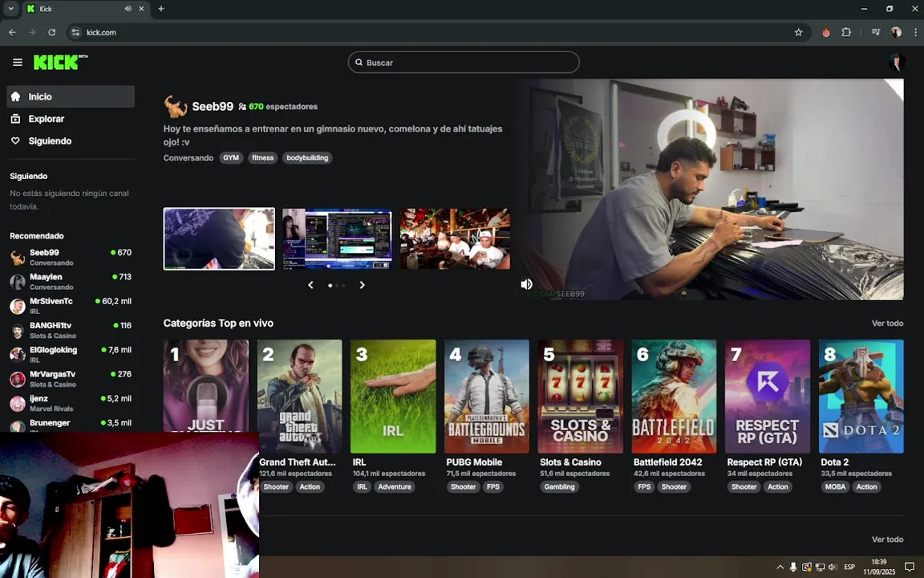Open system volume icon in taskbar
This screenshot has width=924, height=578.
[833, 568]
